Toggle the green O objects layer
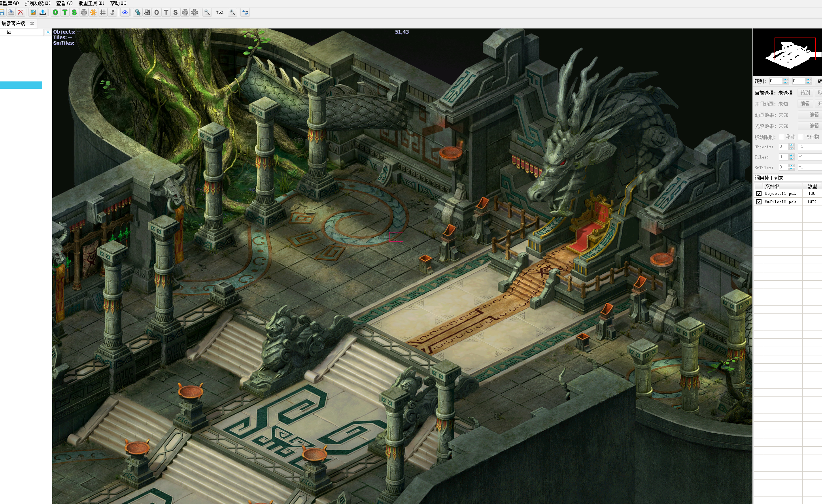This screenshot has height=504, width=822. tap(55, 12)
